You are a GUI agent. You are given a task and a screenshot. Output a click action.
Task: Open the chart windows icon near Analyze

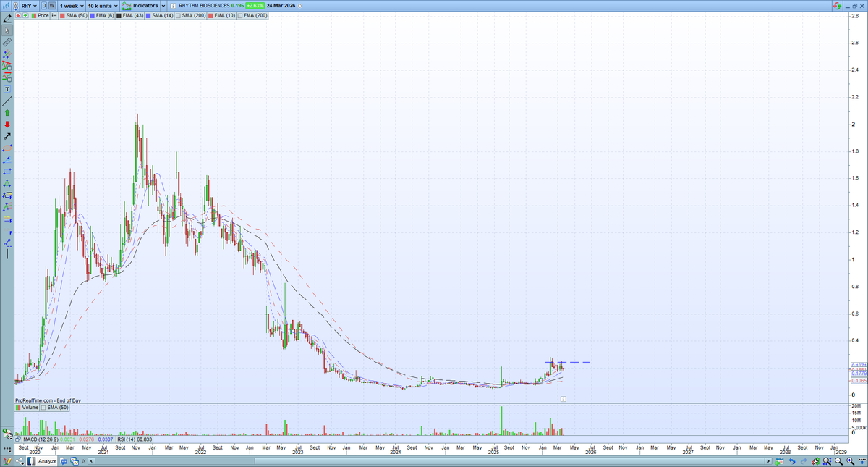75,461
